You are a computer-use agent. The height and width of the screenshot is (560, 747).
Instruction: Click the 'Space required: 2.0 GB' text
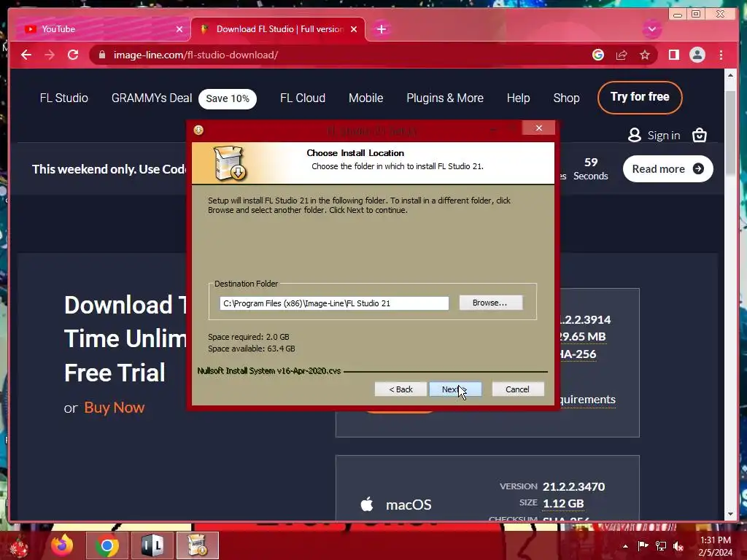(x=248, y=337)
